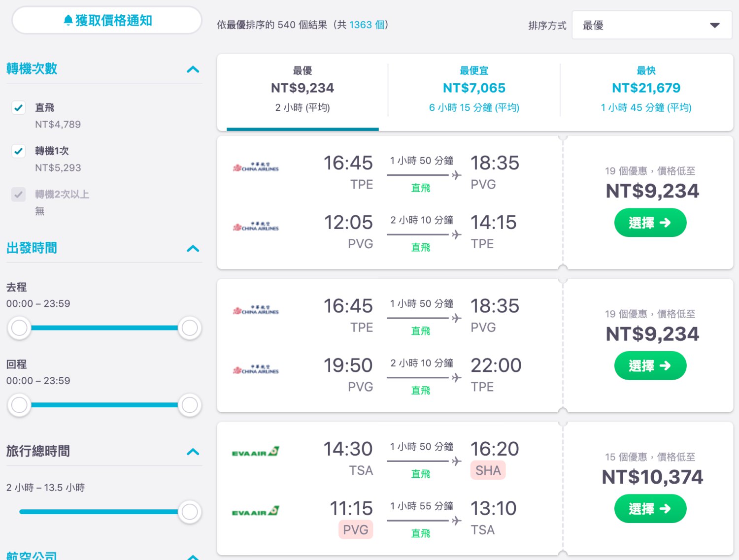Select the NT$10,374 EVA Air flight
Viewport: 739px width, 560px height.
(650, 509)
